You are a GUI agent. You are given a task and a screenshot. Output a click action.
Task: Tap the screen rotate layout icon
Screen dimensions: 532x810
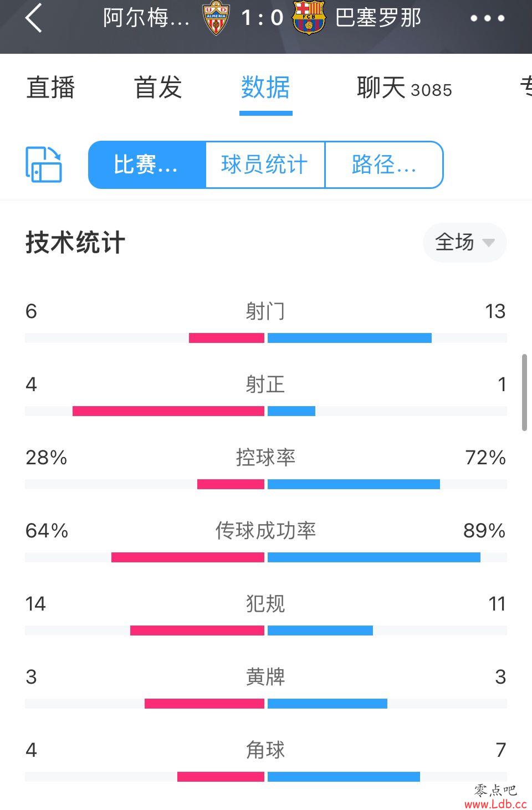[44, 165]
